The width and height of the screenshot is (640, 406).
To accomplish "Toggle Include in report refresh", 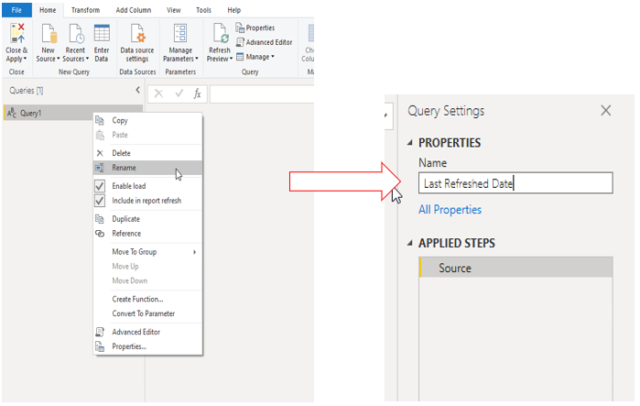I will tap(99, 200).
